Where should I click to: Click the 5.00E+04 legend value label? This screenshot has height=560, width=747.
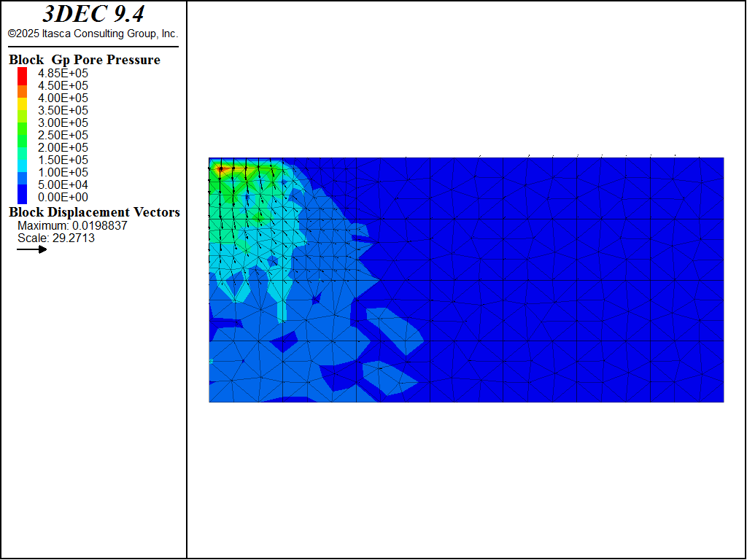click(63, 184)
